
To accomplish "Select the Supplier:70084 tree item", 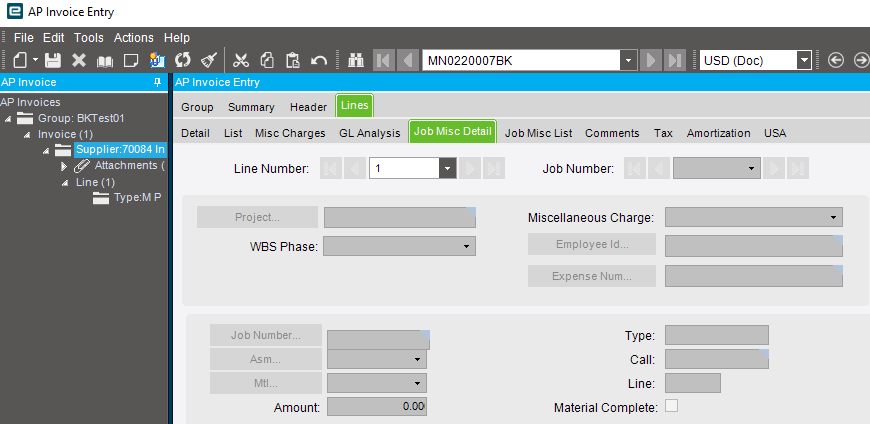I will (x=120, y=150).
